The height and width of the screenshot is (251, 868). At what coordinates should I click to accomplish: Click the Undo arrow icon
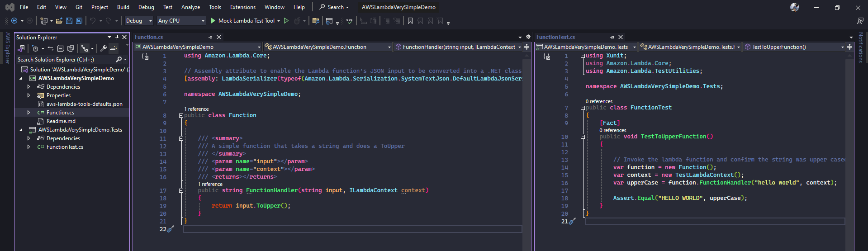pos(93,21)
